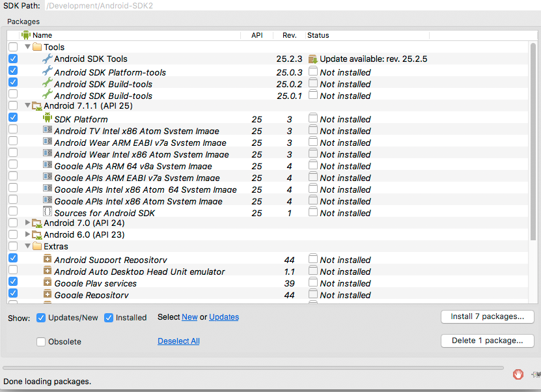The height and width of the screenshot is (392, 541).
Task: Expand the Android 6.0 (API 23) group
Action: [27, 234]
